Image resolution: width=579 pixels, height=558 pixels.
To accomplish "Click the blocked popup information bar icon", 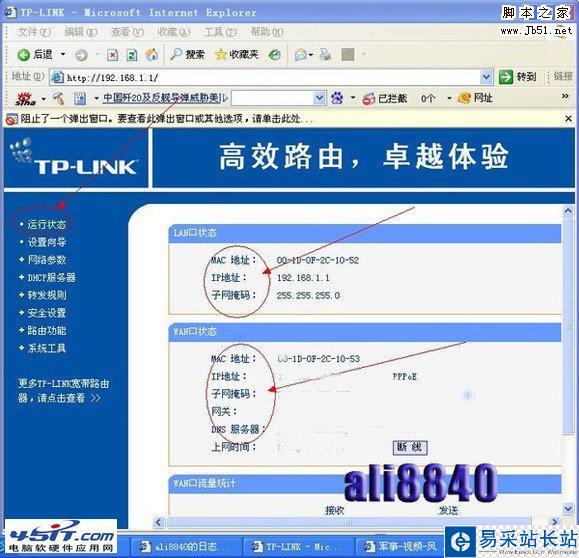I will (11, 119).
